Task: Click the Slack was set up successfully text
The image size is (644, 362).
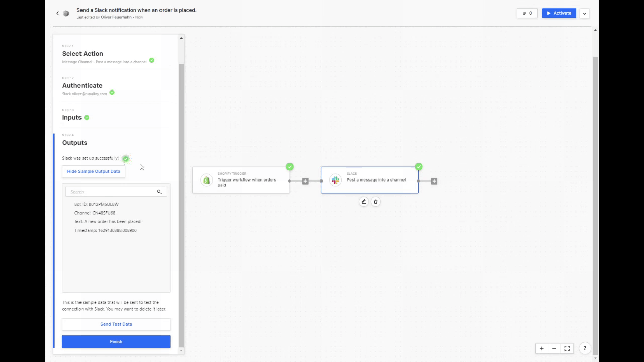Action: tap(91, 158)
